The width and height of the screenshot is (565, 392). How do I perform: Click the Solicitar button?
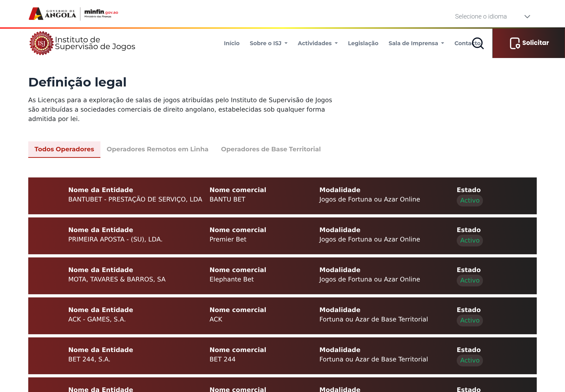[528, 43]
